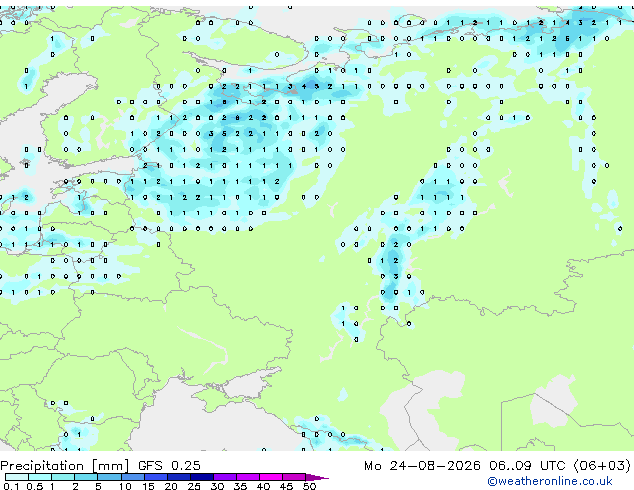
Task: Click the legend swatch between 2 and 5
Action: [86, 477]
